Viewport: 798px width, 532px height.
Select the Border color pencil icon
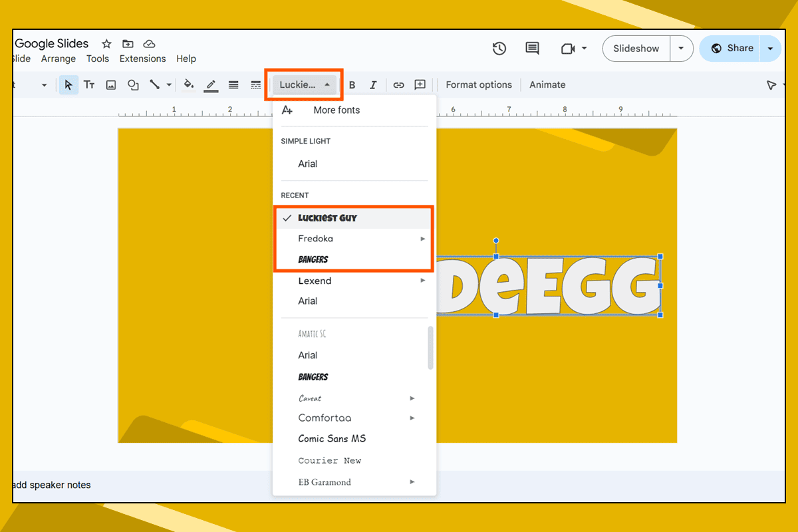click(211, 84)
